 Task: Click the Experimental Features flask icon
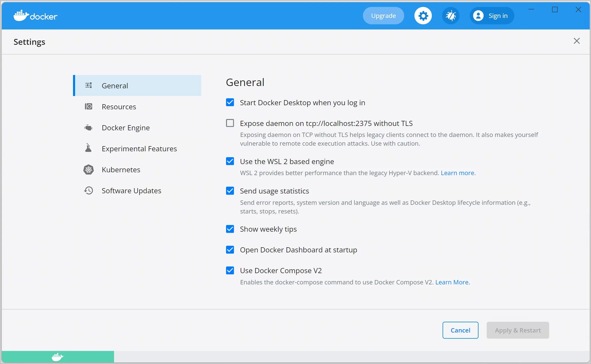pyautogui.click(x=88, y=148)
